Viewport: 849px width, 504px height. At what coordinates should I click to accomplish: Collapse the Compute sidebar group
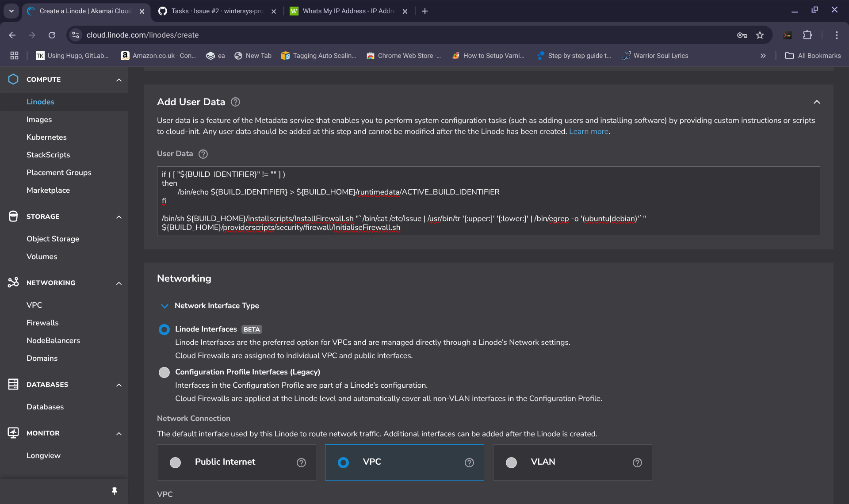[x=119, y=80]
